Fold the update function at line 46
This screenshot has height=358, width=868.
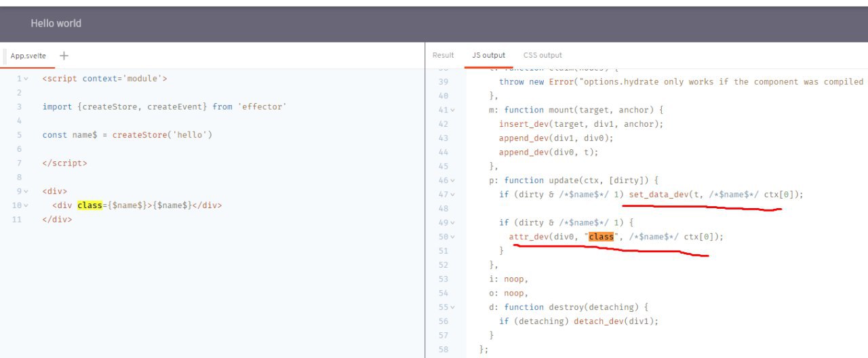[x=453, y=180]
